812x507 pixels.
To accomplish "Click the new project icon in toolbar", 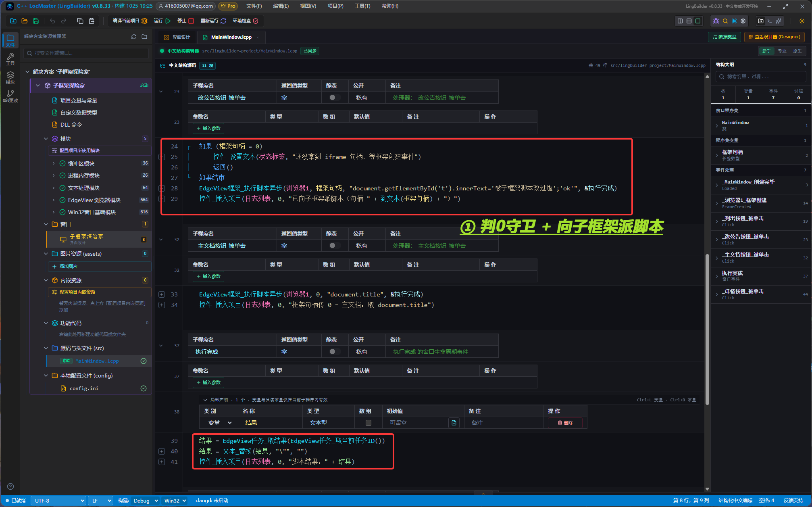I will tap(13, 21).
